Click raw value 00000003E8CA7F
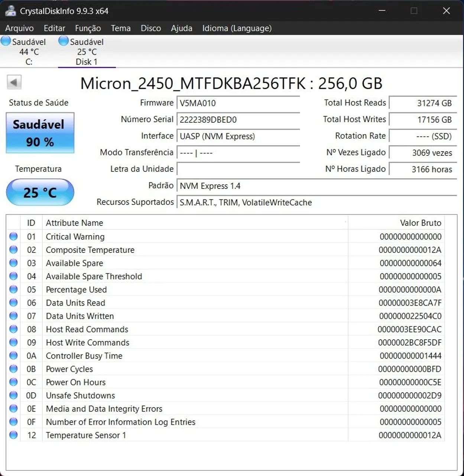Viewport: 464px width, 476px height. [x=410, y=303]
